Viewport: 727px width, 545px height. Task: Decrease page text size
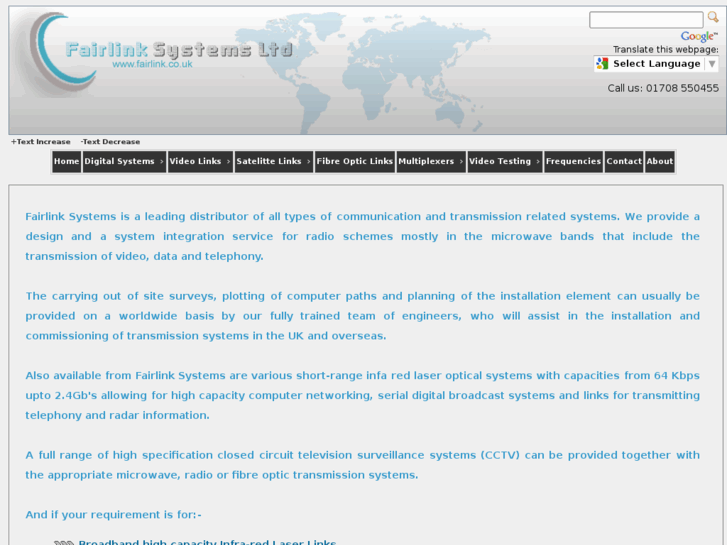(110, 142)
